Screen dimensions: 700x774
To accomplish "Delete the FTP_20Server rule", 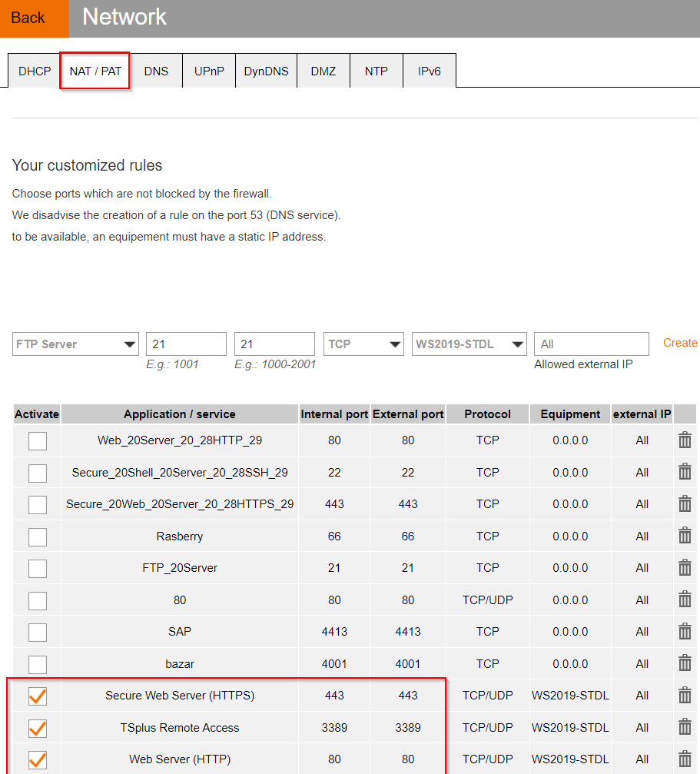I will (x=685, y=568).
